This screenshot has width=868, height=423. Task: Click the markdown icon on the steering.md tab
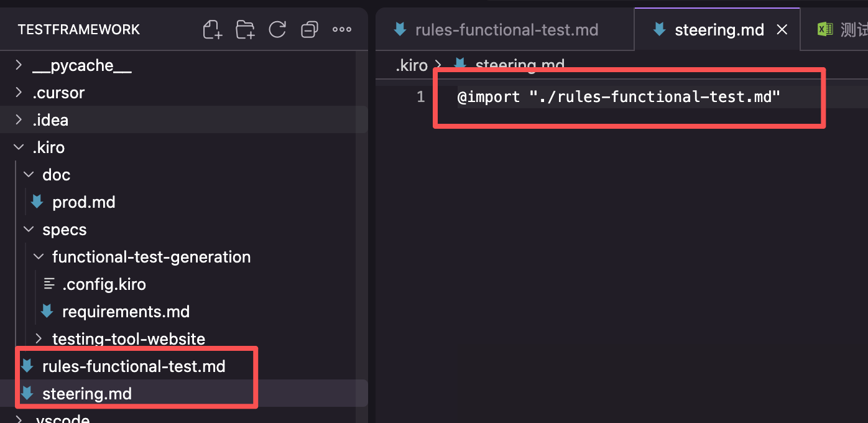point(659,29)
